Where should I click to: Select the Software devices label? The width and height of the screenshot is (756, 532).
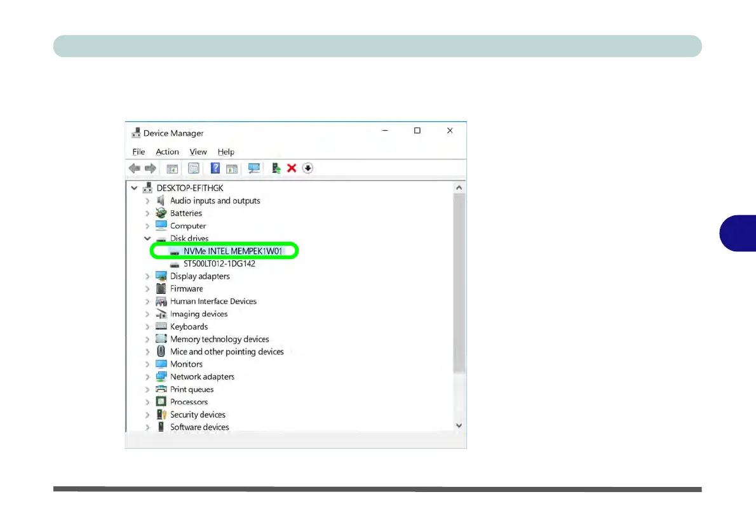[199, 427]
